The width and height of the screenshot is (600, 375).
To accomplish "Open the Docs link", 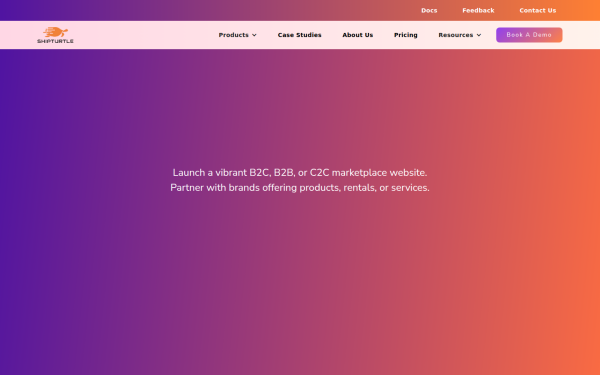I will [x=429, y=11].
